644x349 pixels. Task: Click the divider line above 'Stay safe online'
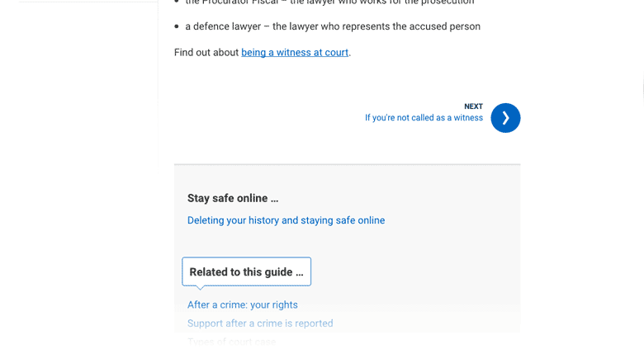(x=347, y=164)
